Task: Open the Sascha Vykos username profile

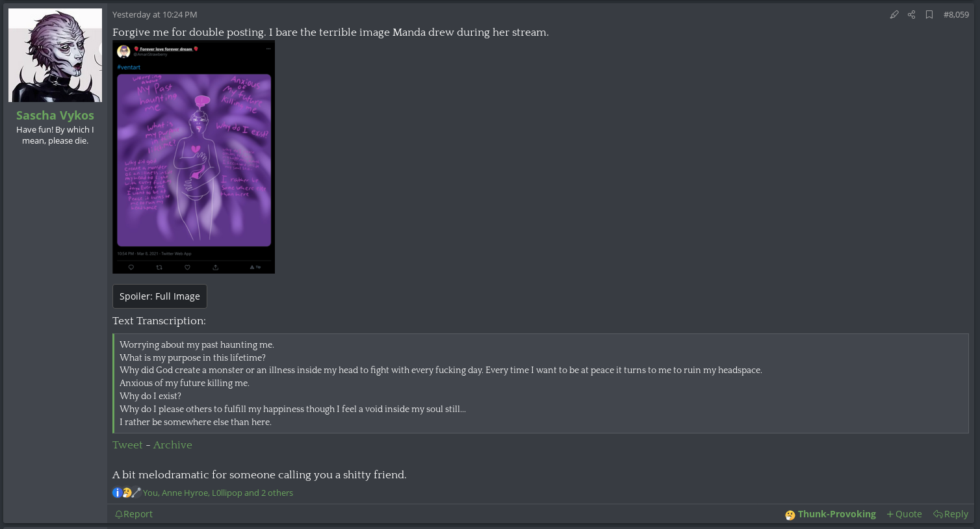Action: (x=55, y=115)
